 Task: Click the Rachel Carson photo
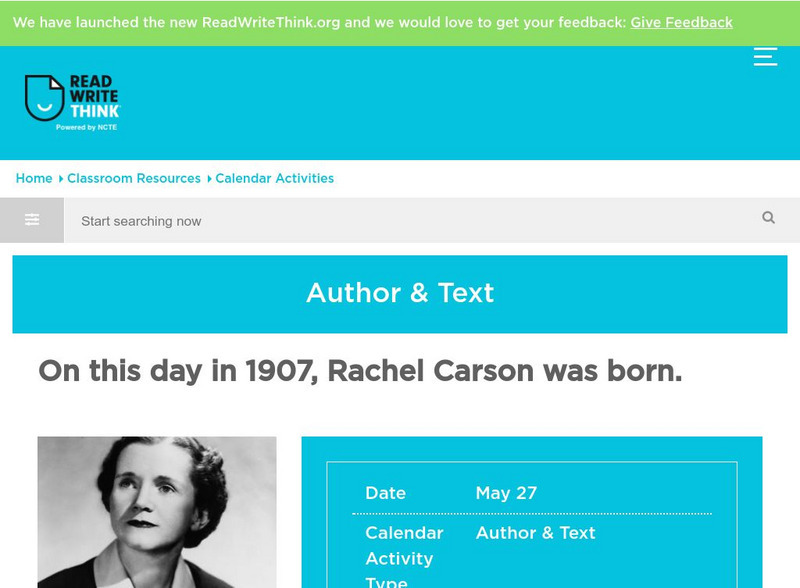coord(157,512)
